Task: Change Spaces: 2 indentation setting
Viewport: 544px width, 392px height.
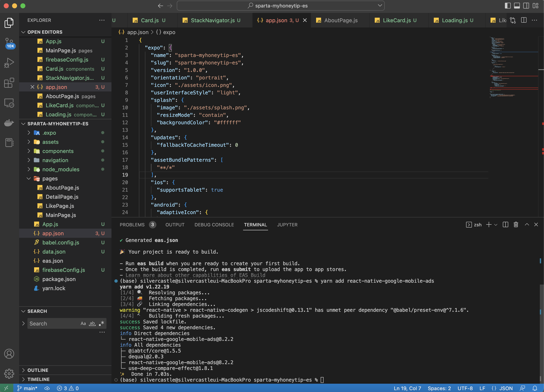Action: [x=439, y=388]
